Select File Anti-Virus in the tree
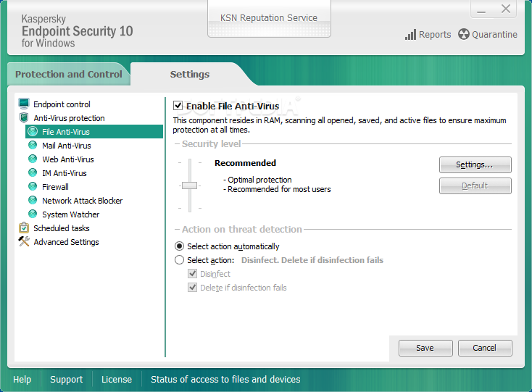Viewport: 532px width, 392px height. tap(94, 132)
